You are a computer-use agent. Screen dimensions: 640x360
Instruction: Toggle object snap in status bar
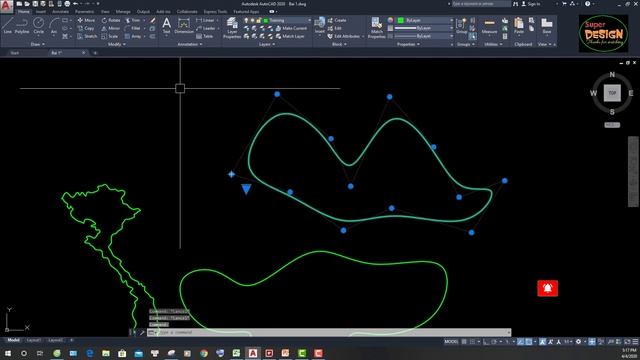point(529,342)
